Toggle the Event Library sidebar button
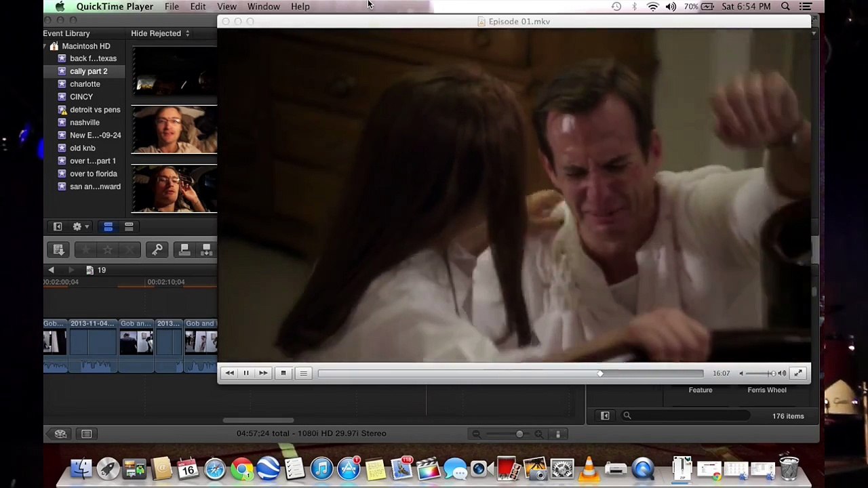 pos(58,226)
